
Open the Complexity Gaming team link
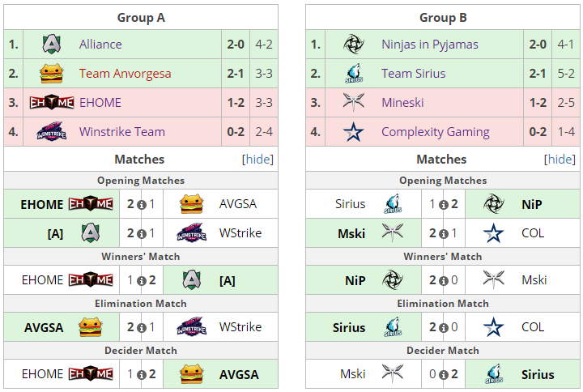pyautogui.click(x=436, y=132)
